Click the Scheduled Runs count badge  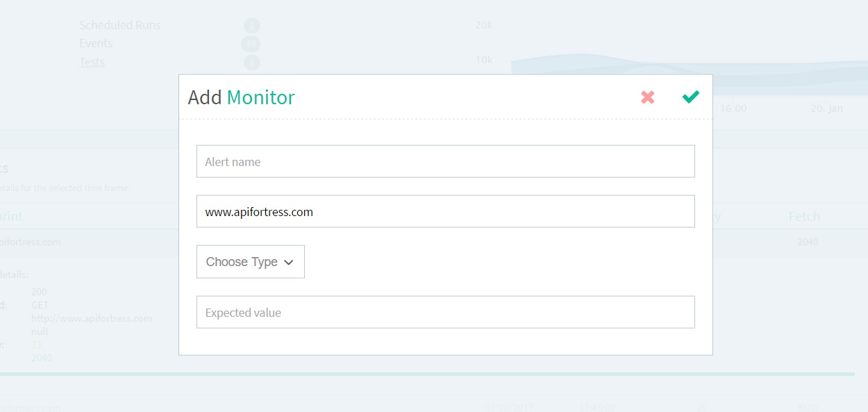tap(251, 26)
